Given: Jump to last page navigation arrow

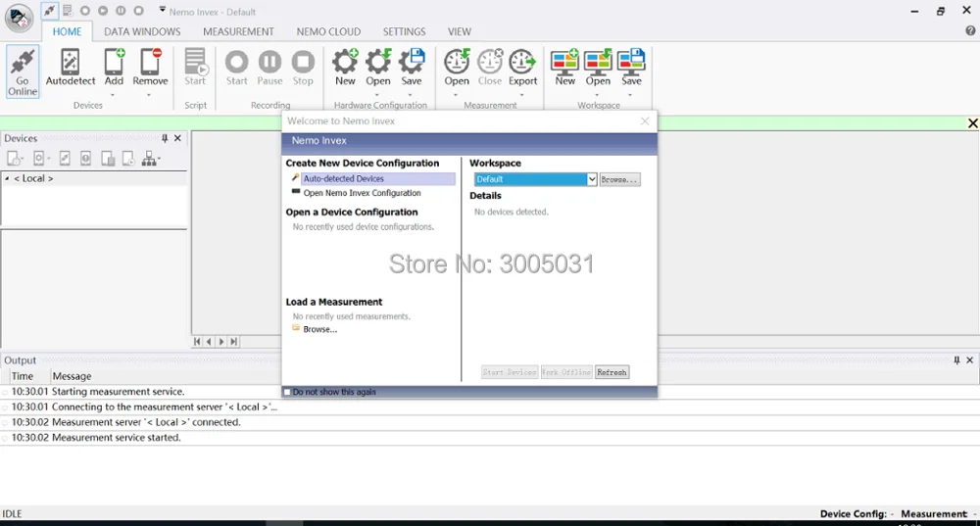Looking at the screenshot, I should pyautogui.click(x=233, y=342).
